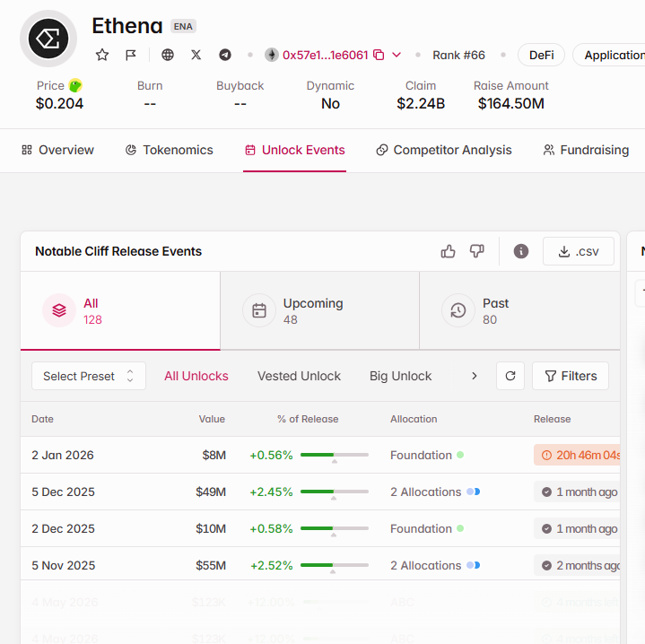
Task: Click the $49M value cell
Action: tap(211, 492)
